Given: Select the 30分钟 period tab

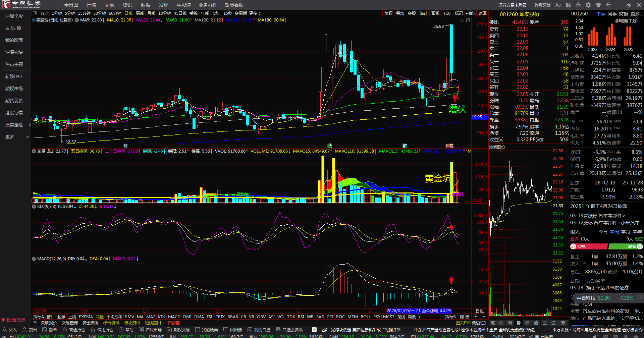Looking at the screenshot, I should tap(100, 13).
